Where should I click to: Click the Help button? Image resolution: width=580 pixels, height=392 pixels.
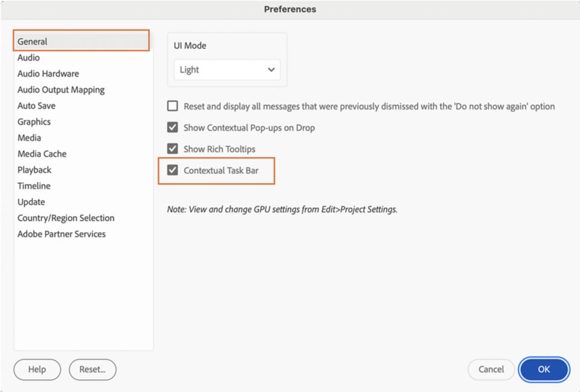pos(37,370)
